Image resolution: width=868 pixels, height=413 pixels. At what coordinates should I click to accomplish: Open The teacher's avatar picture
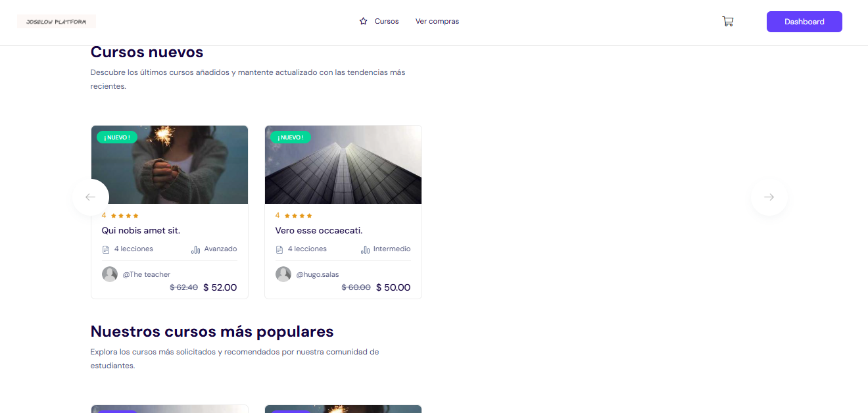(110, 274)
